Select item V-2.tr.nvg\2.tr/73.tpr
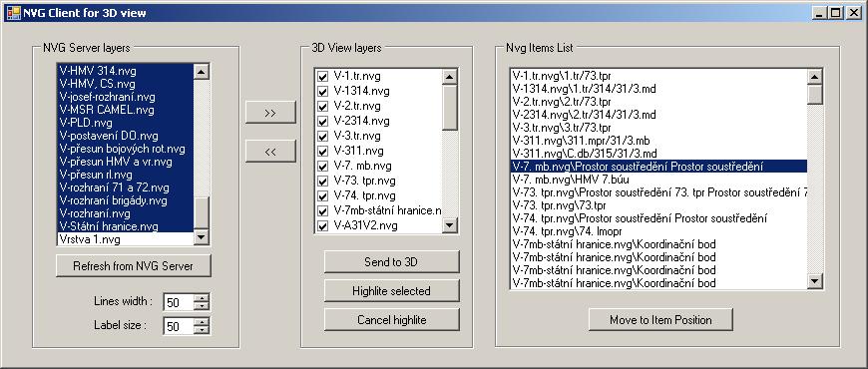The width and height of the screenshot is (868, 369). pos(658,102)
